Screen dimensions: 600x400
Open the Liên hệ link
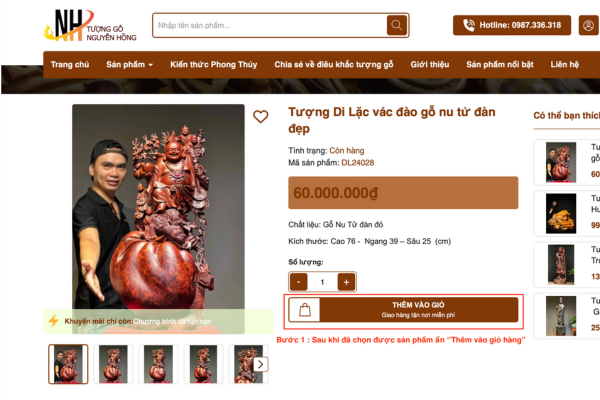tap(564, 64)
